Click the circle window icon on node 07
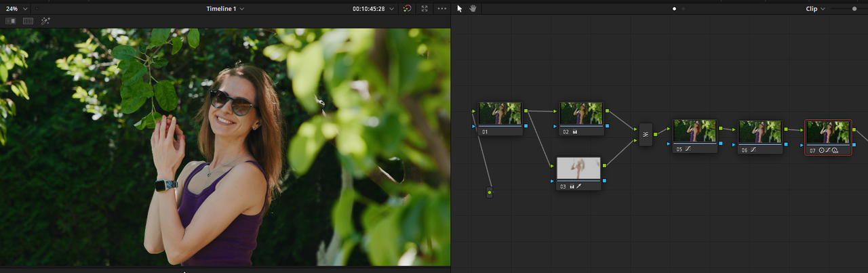This screenshot has height=273, width=868. (822, 150)
